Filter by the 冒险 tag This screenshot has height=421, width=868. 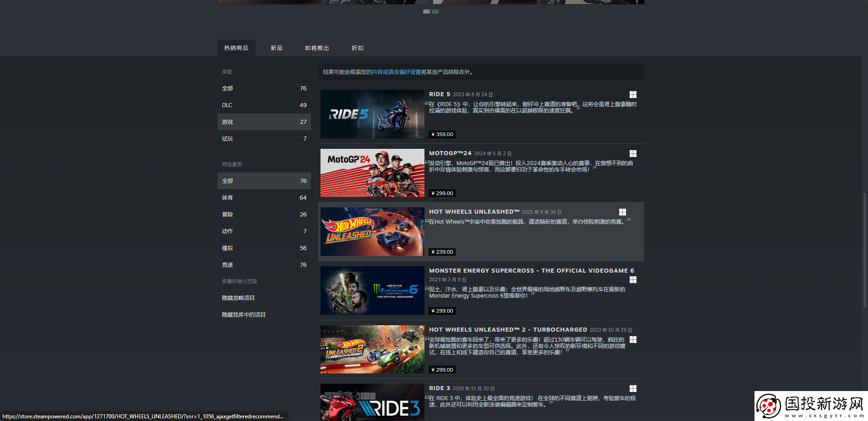(x=264, y=214)
